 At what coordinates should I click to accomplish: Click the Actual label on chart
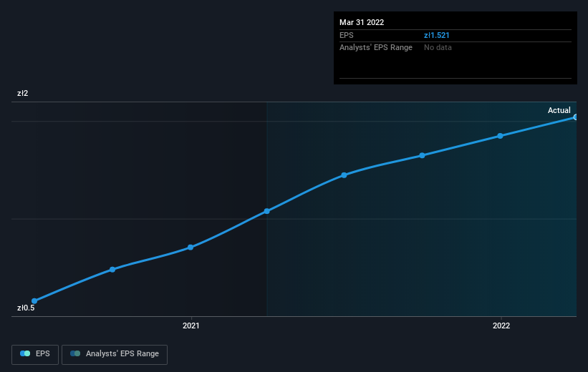coord(559,110)
